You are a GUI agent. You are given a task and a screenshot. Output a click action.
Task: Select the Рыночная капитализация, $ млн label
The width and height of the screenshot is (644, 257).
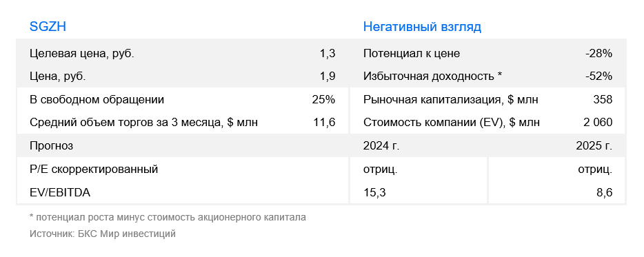(450, 99)
